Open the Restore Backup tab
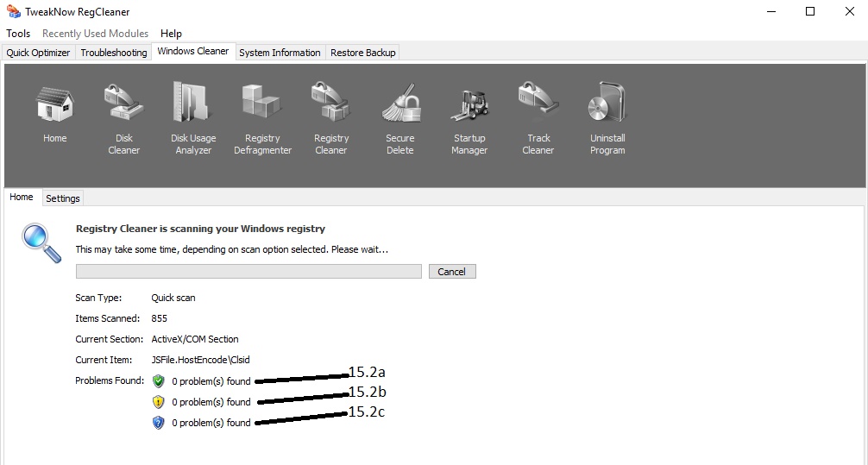 click(x=363, y=53)
